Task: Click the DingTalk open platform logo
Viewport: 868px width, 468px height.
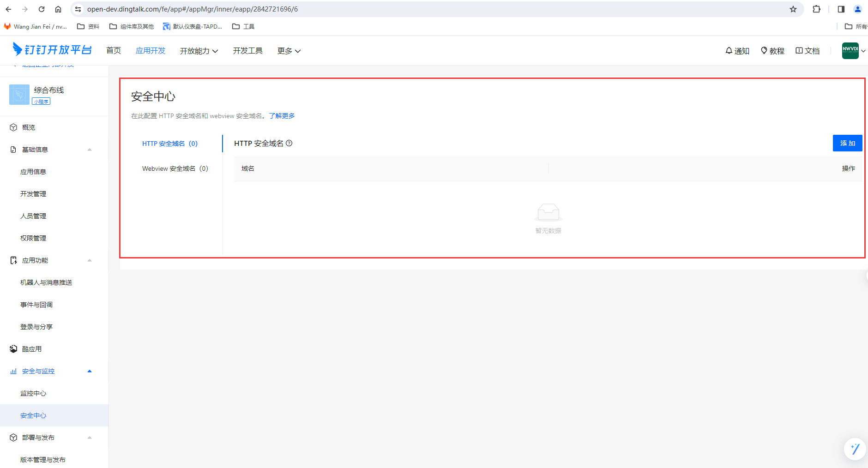Action: click(52, 50)
